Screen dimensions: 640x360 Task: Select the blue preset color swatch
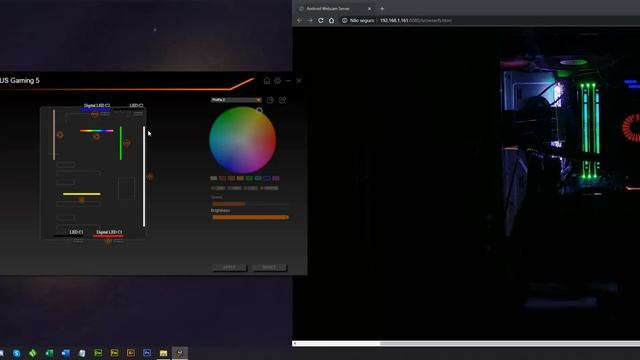click(267, 178)
